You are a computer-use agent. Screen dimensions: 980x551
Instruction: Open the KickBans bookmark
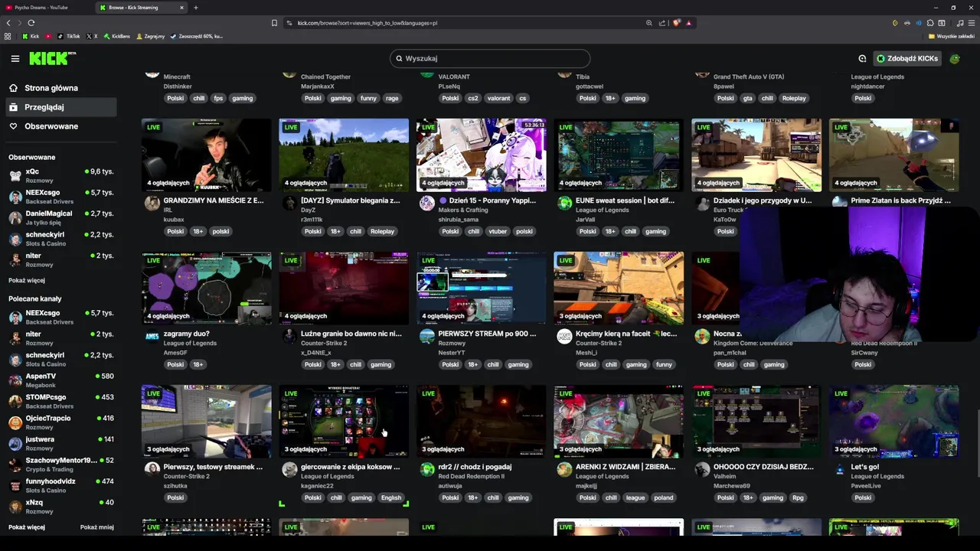[117, 36]
